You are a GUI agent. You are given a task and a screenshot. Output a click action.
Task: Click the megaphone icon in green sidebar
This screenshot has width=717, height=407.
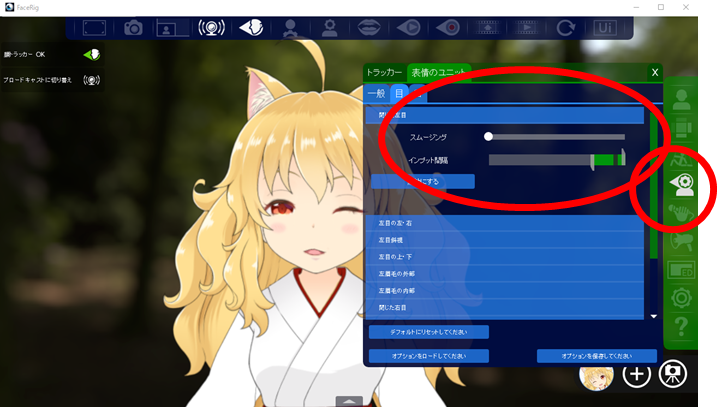[681, 241]
